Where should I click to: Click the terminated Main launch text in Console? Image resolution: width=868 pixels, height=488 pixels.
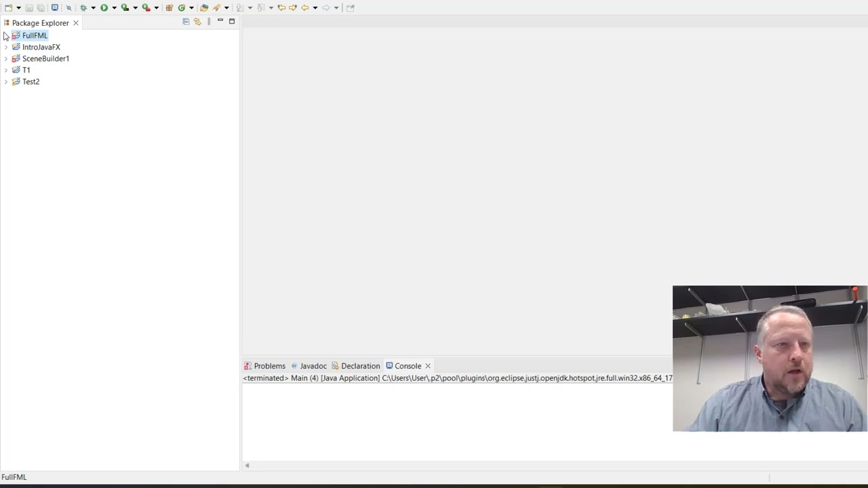tap(458, 378)
